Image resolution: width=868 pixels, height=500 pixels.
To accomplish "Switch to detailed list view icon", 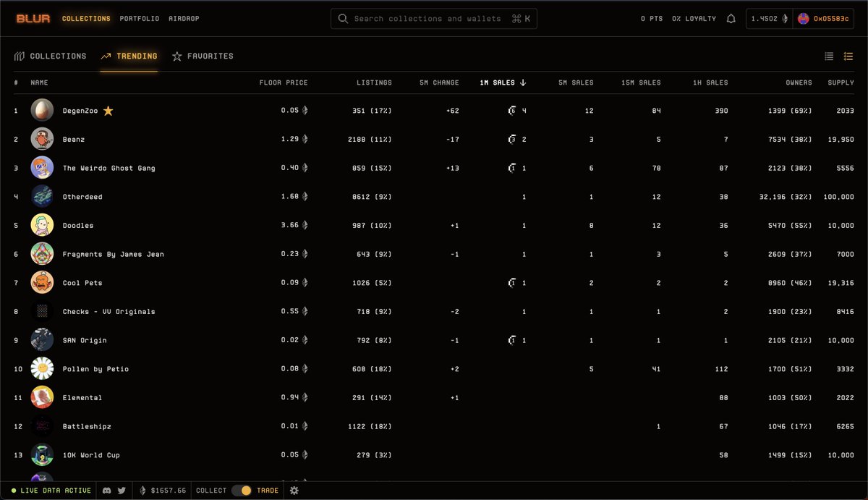I will tap(848, 56).
